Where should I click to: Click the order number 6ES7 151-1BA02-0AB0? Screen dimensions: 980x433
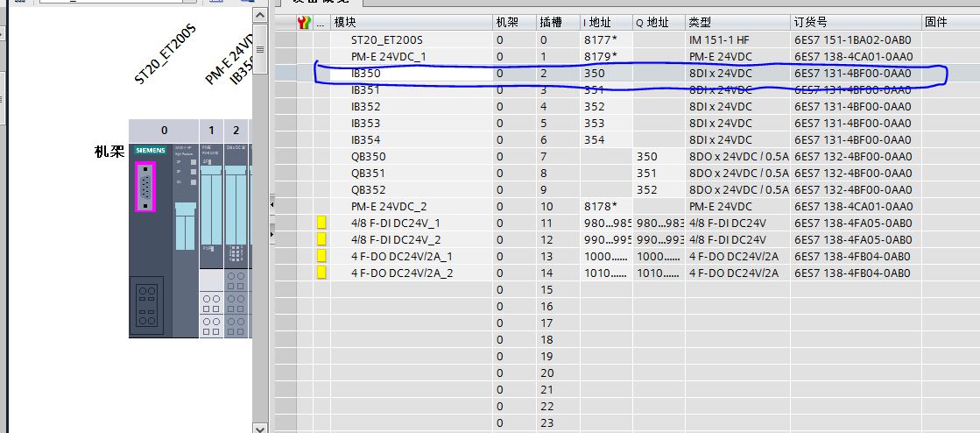tap(856, 40)
